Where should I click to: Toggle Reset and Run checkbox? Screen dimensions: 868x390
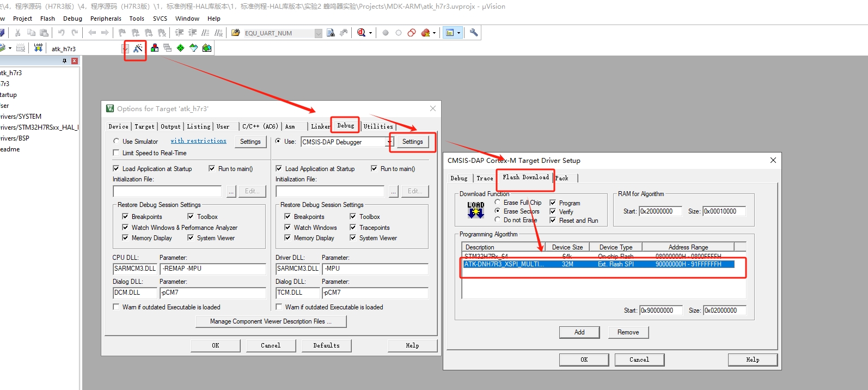[x=553, y=220]
